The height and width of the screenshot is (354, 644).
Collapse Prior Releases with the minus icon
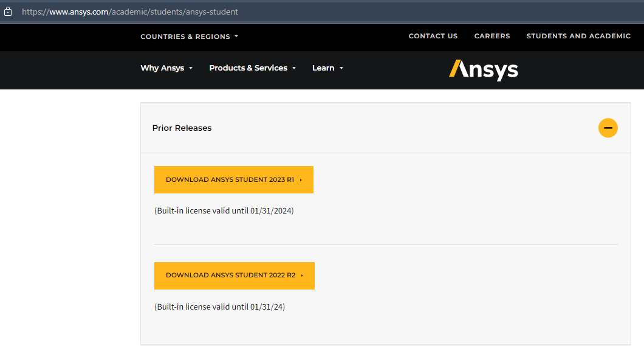click(608, 128)
